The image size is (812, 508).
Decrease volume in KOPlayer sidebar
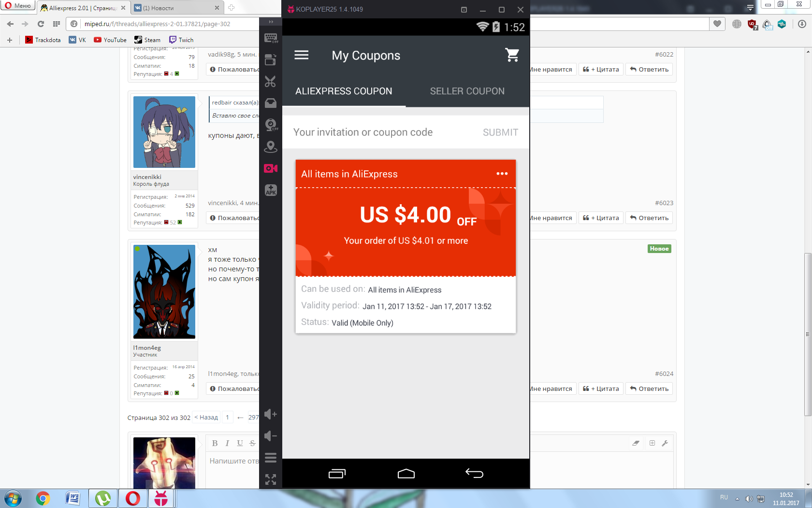pyautogui.click(x=271, y=436)
